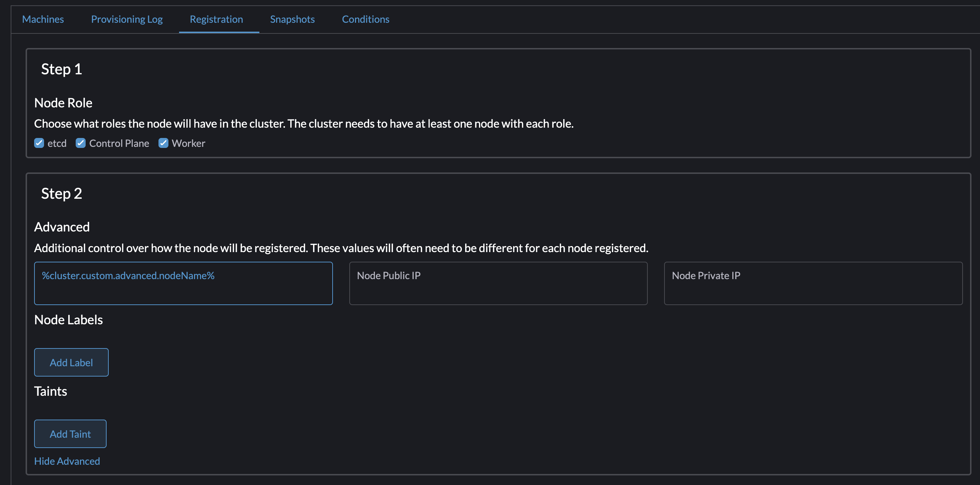Disable the Control Plane role
Image resolution: width=980 pixels, height=485 pixels.
81,143
